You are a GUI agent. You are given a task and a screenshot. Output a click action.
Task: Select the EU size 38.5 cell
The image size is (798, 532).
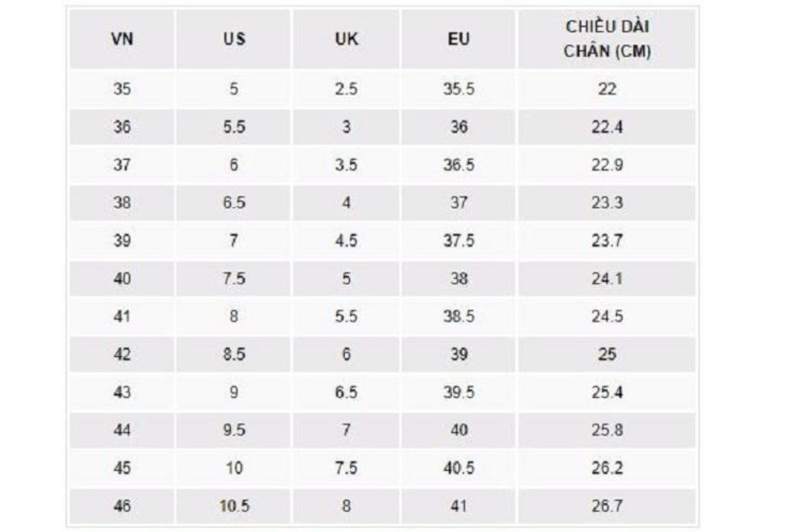[459, 317]
